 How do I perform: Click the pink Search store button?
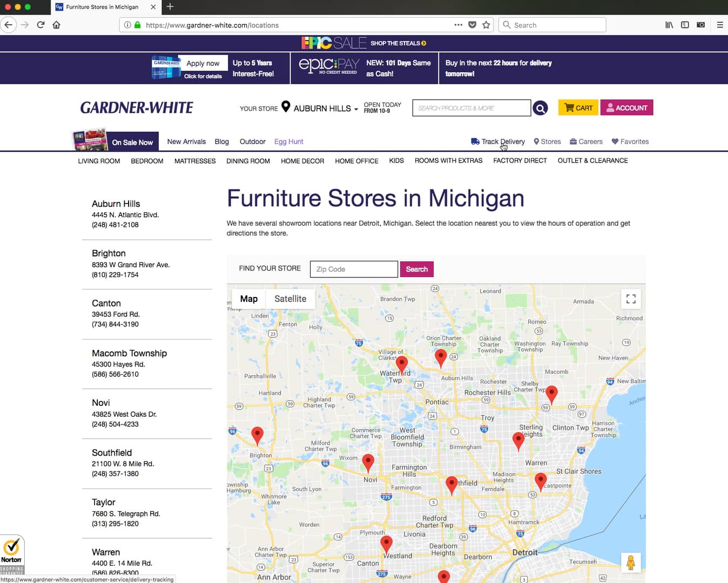(416, 269)
